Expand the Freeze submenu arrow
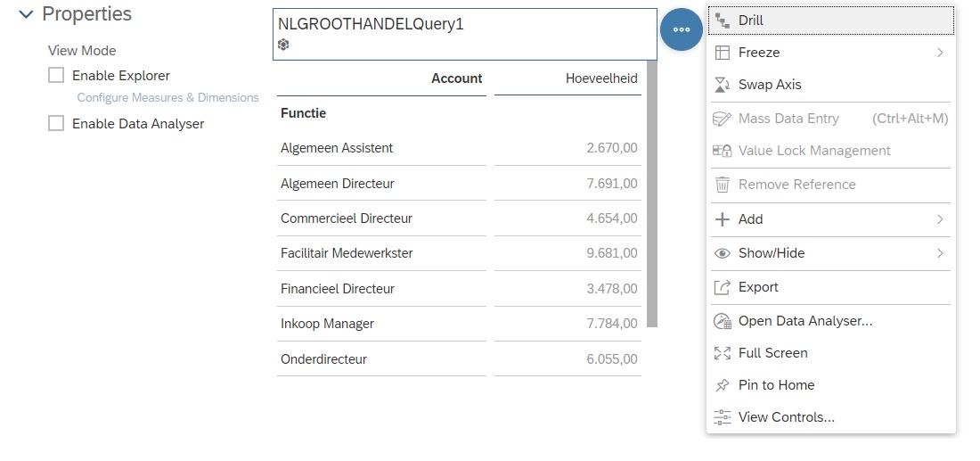The width and height of the screenshot is (980, 461). click(940, 53)
